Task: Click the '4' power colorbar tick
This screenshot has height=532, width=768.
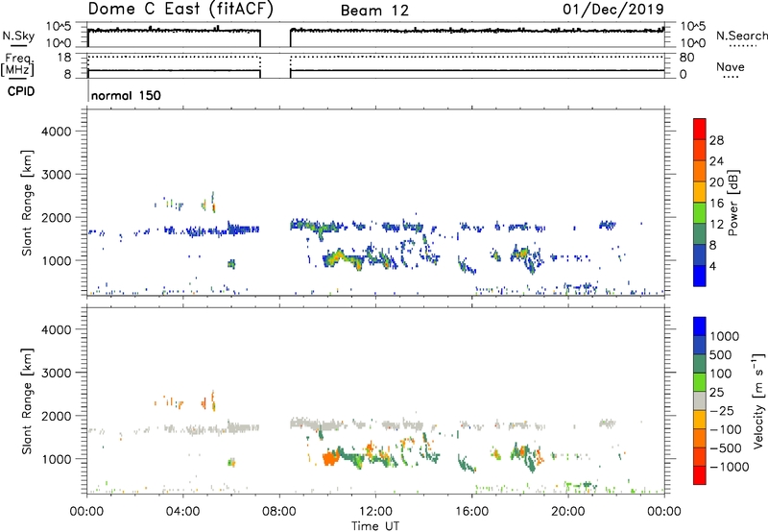Action: pyautogui.click(x=712, y=266)
